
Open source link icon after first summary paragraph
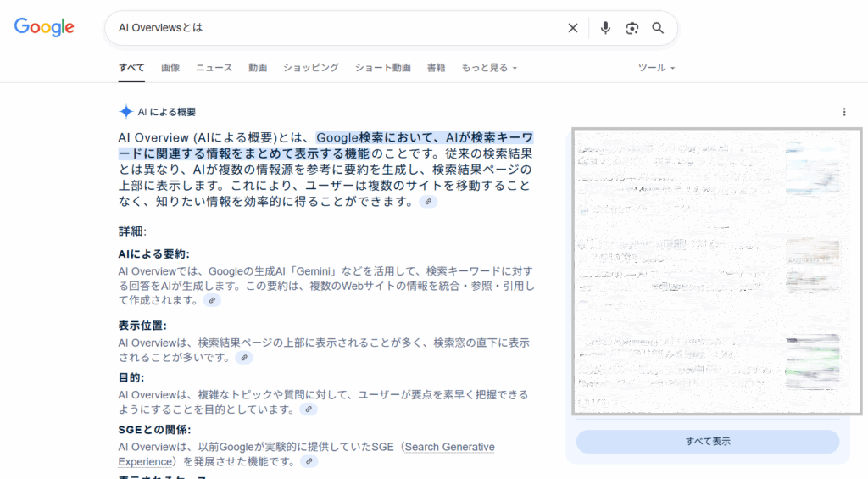(428, 202)
